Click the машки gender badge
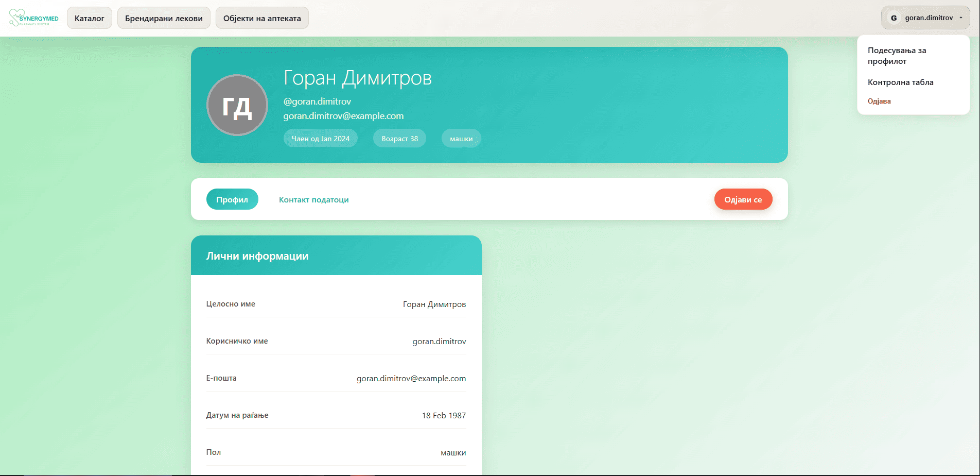Image resolution: width=980 pixels, height=476 pixels. point(461,139)
